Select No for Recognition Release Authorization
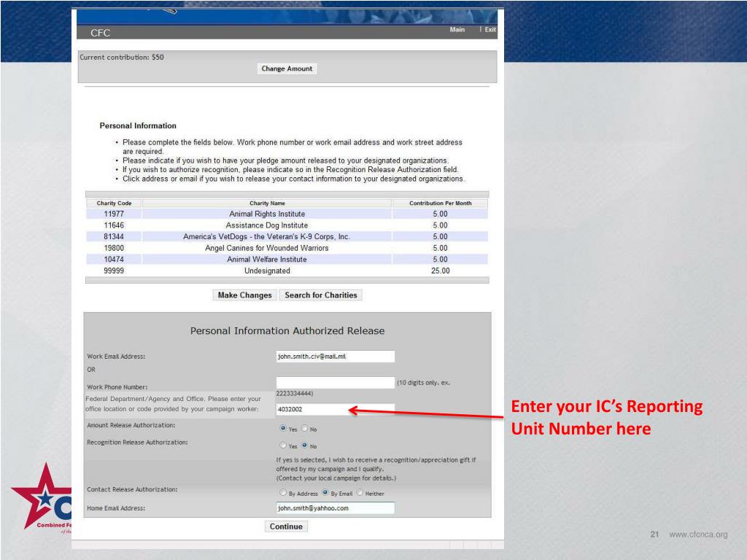The image size is (747, 560). (304, 446)
